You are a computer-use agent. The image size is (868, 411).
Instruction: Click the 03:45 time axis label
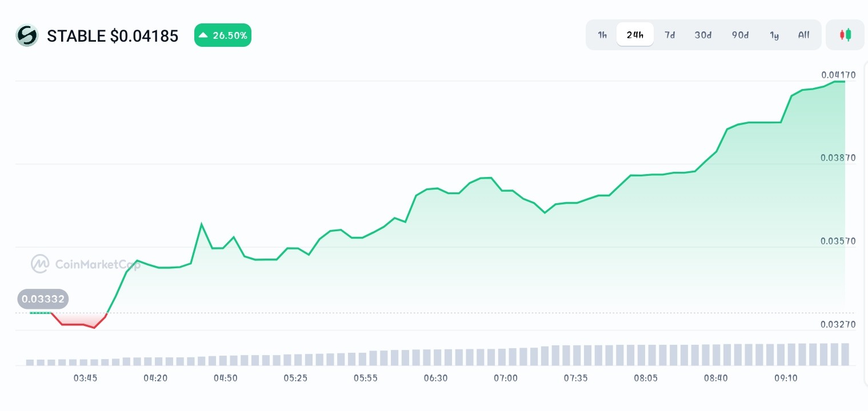coord(86,378)
